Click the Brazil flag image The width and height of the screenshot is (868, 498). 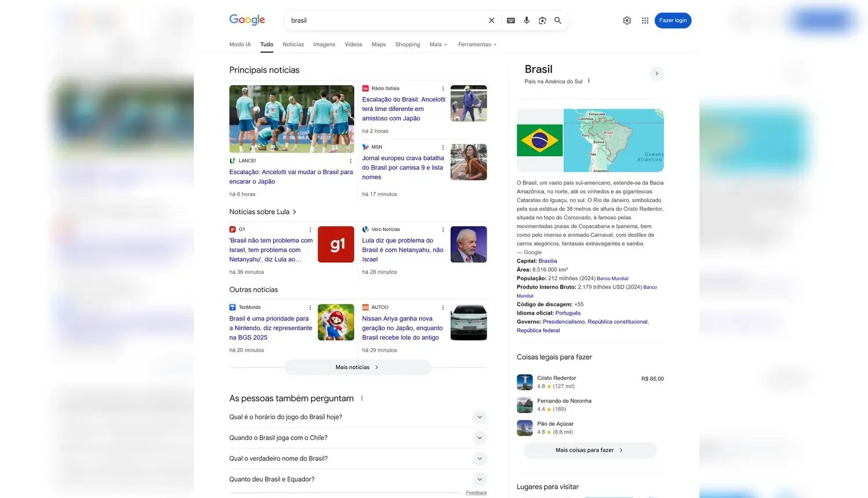pos(539,141)
